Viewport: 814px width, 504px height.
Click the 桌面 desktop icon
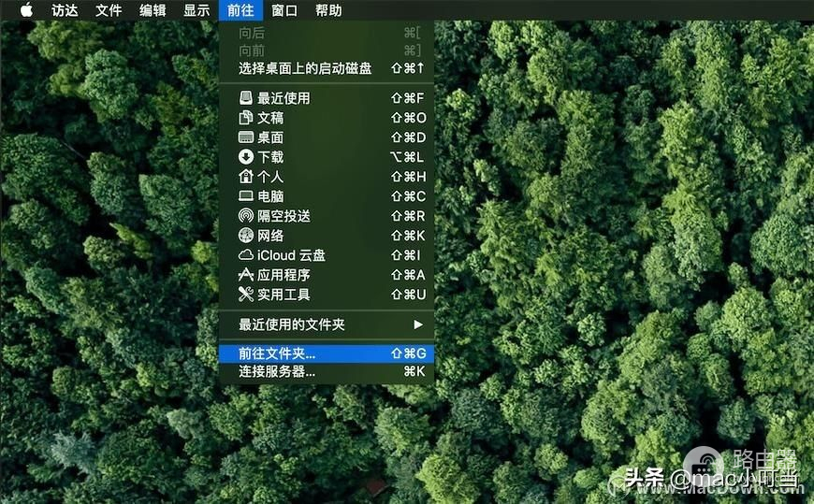point(245,137)
